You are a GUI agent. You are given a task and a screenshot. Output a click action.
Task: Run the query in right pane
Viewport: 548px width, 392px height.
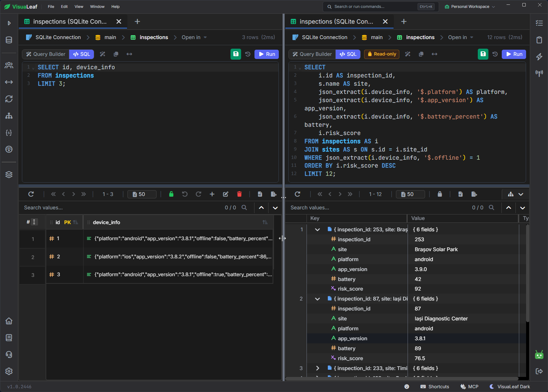[514, 54]
